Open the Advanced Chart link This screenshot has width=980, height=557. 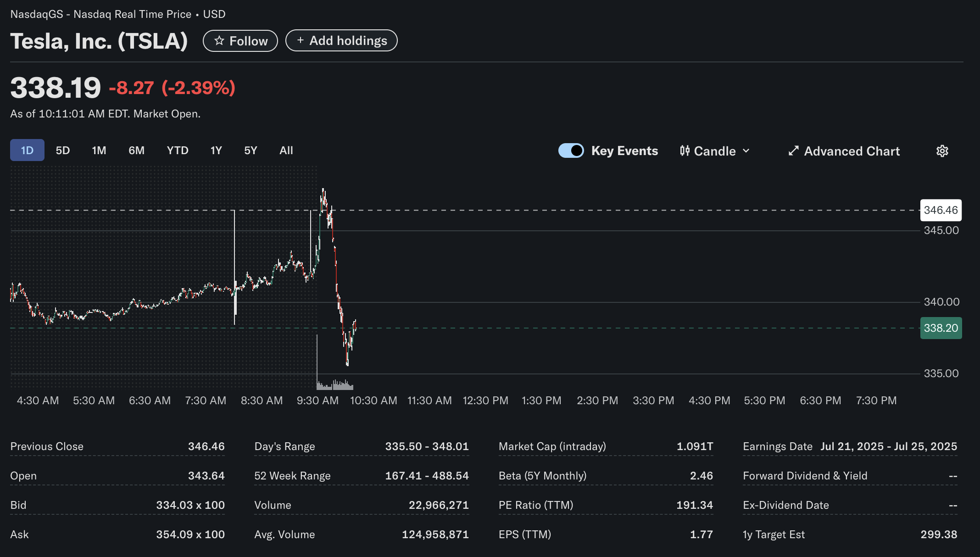[x=844, y=151]
